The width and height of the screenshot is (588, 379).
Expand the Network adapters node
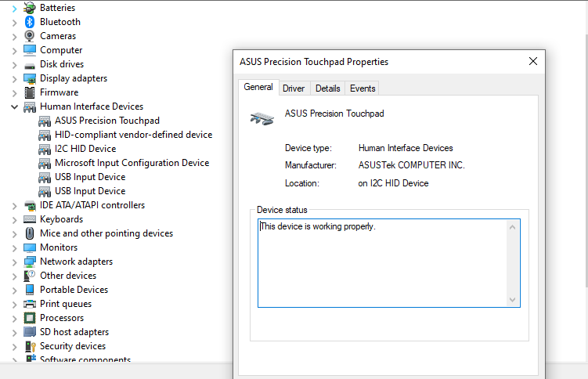click(x=14, y=262)
